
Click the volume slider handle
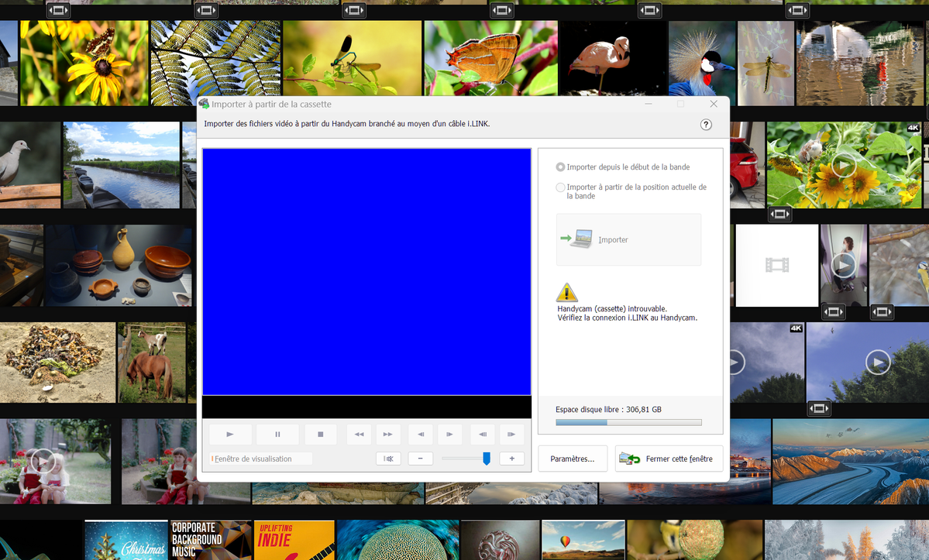487,459
